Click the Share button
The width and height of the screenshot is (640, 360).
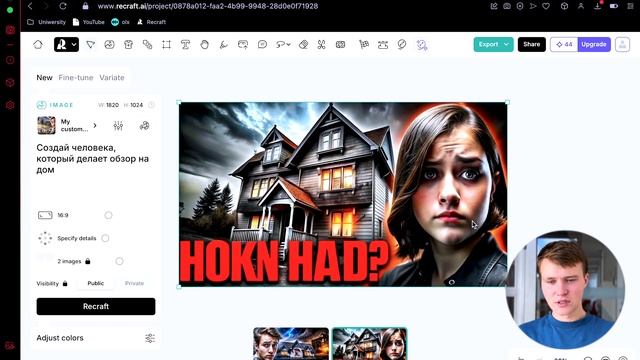tap(531, 44)
